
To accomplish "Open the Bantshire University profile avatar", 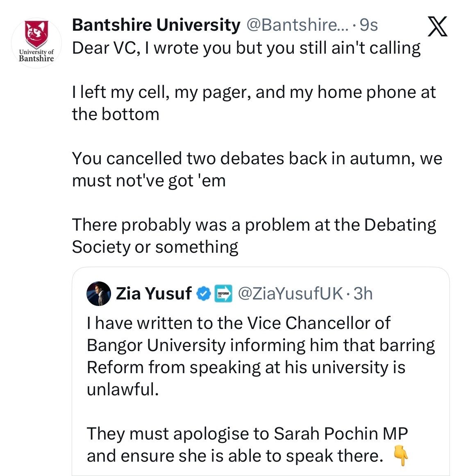I will coord(36,42).
